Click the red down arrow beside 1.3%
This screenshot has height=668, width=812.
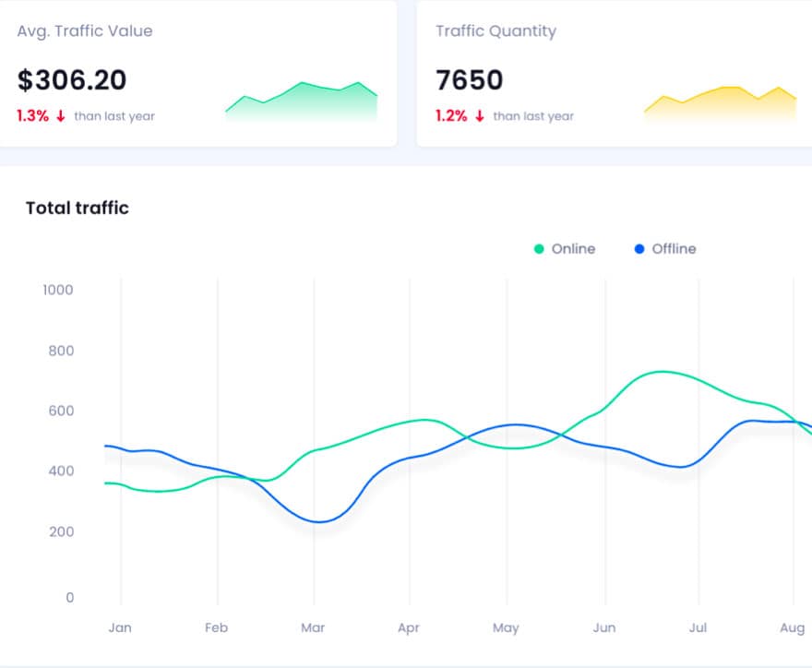[61, 116]
